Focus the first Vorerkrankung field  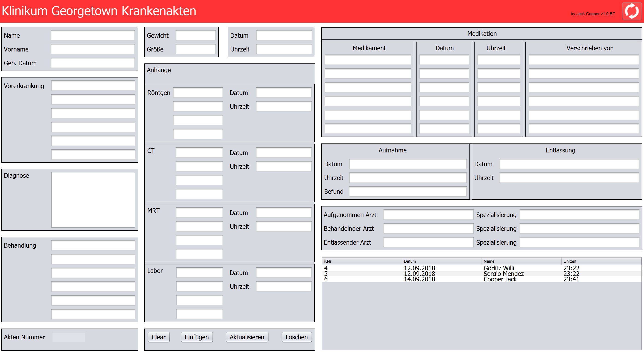[93, 86]
